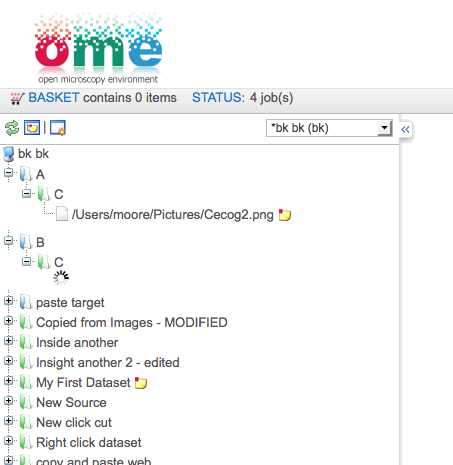The width and height of the screenshot is (453, 465).
Task: Expand the paste target project
Action: coord(9,301)
